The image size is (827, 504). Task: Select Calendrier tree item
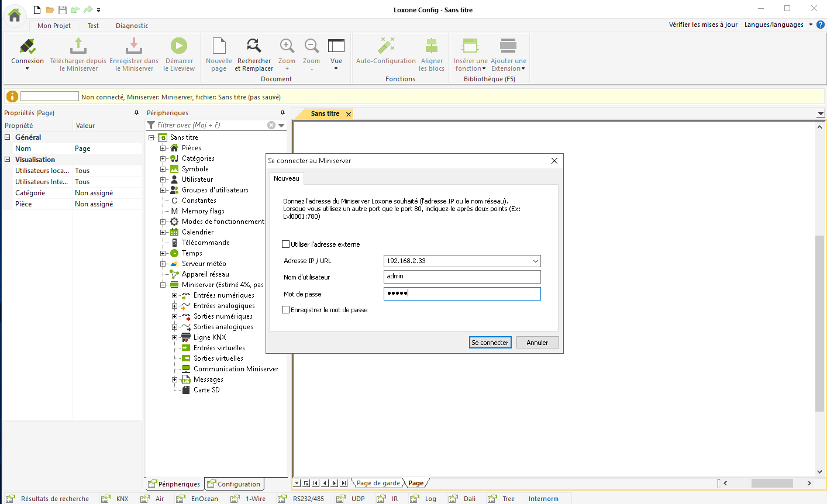click(198, 232)
